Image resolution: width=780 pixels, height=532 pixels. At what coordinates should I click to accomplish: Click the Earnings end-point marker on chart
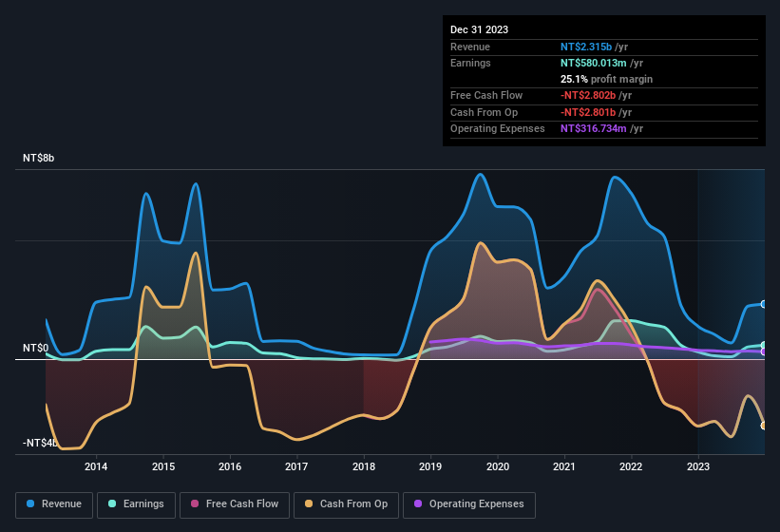(764, 345)
